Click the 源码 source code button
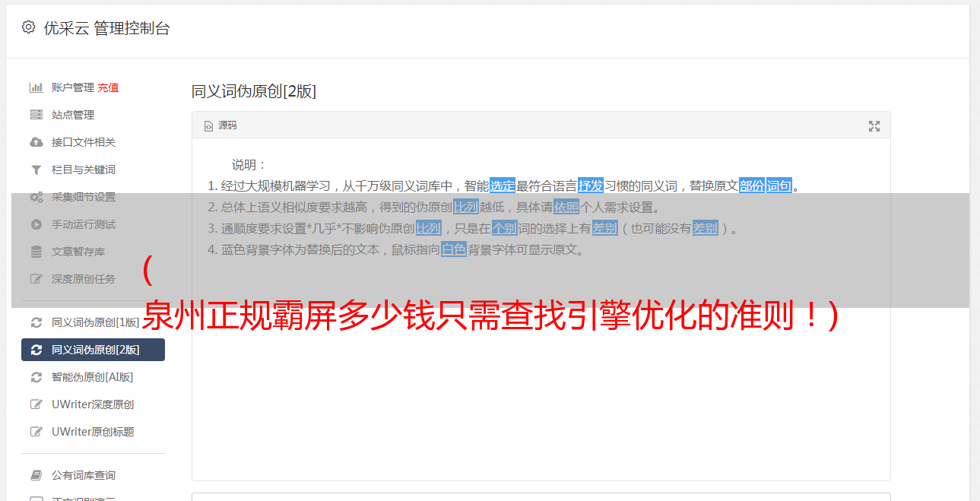 click(220, 125)
